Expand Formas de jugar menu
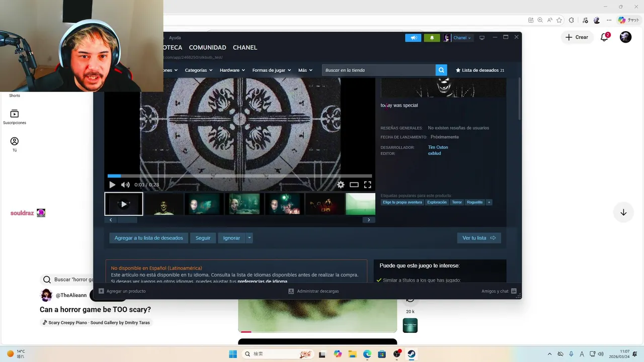The height and width of the screenshot is (362, 644). (x=272, y=70)
